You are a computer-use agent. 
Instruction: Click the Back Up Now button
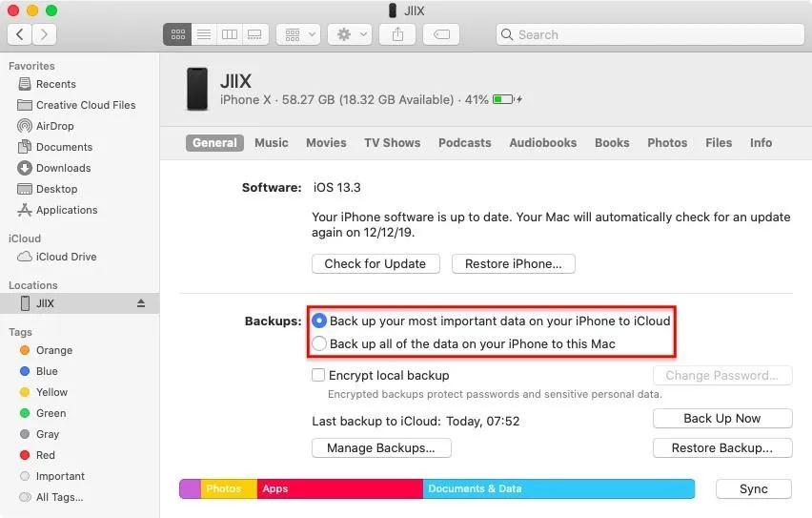pyautogui.click(x=721, y=419)
